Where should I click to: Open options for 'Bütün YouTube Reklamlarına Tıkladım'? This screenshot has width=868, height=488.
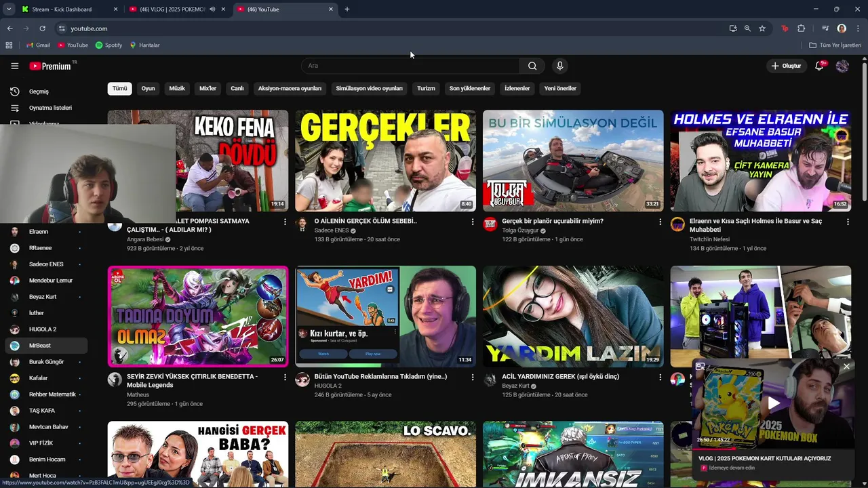point(473,377)
